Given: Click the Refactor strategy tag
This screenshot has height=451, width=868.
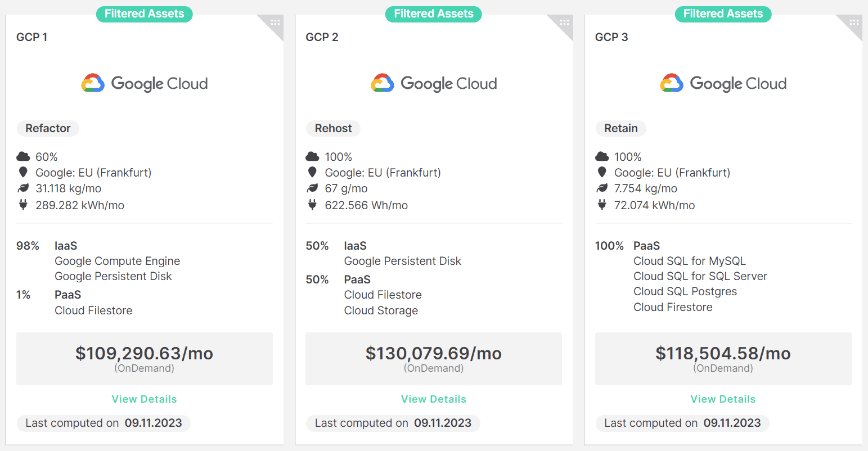Looking at the screenshot, I should 48,128.
